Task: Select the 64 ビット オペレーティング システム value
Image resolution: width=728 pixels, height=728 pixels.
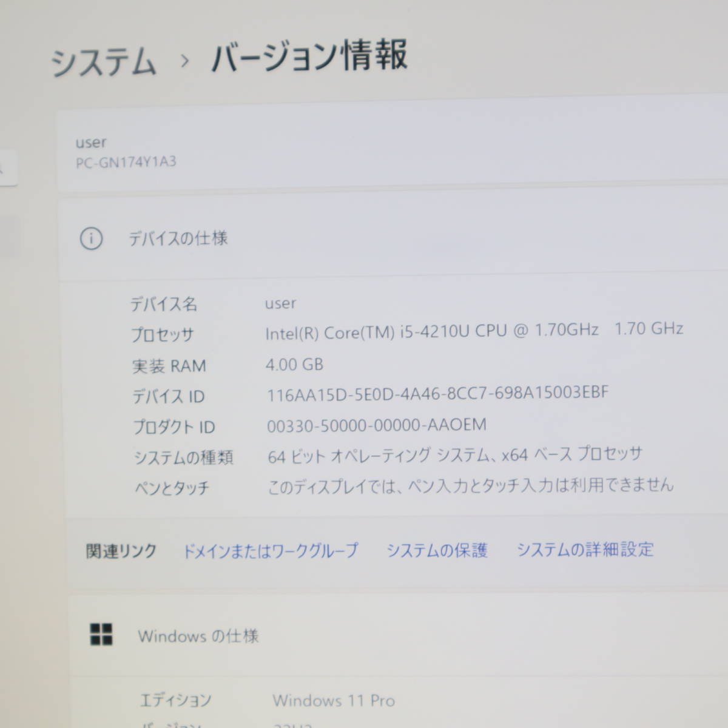Action: (x=455, y=455)
